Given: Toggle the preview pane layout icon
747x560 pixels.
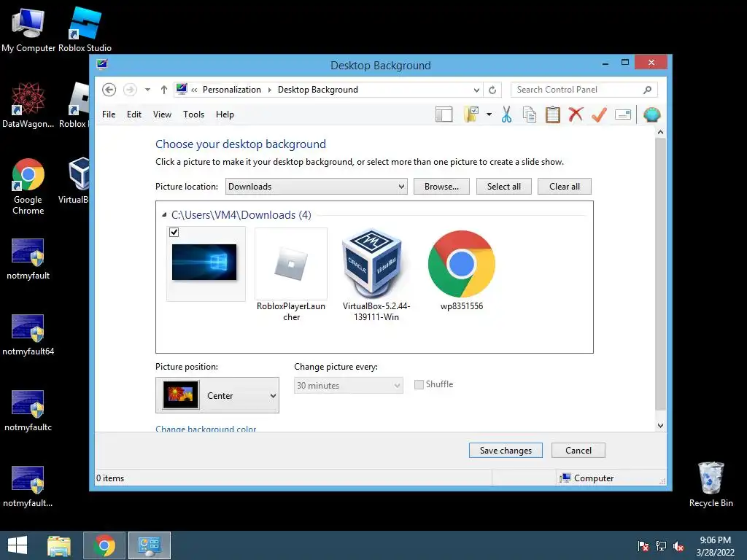Looking at the screenshot, I should tap(444, 114).
